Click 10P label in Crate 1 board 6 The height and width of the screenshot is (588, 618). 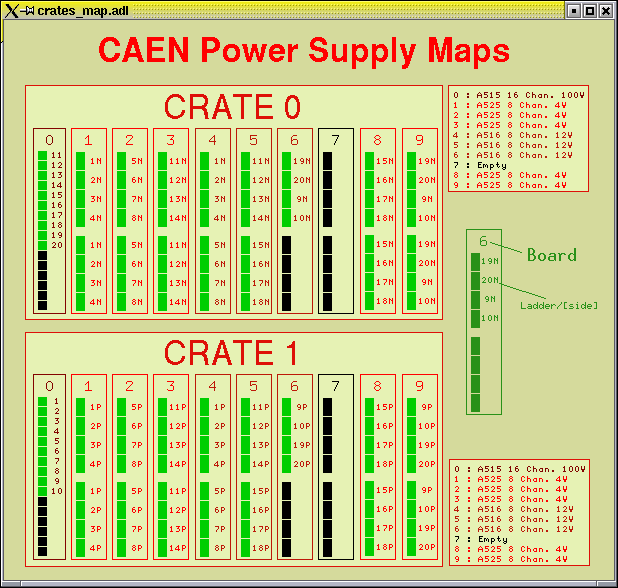[302, 426]
